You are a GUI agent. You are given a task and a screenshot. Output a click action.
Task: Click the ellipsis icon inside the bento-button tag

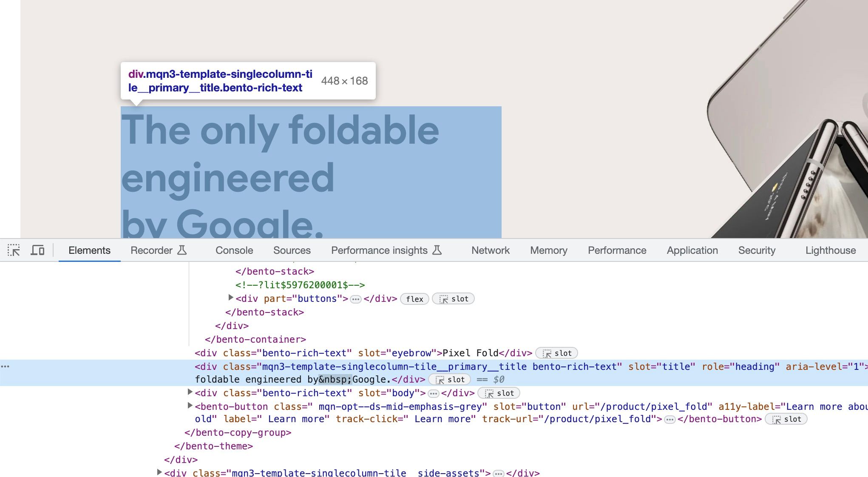click(670, 419)
